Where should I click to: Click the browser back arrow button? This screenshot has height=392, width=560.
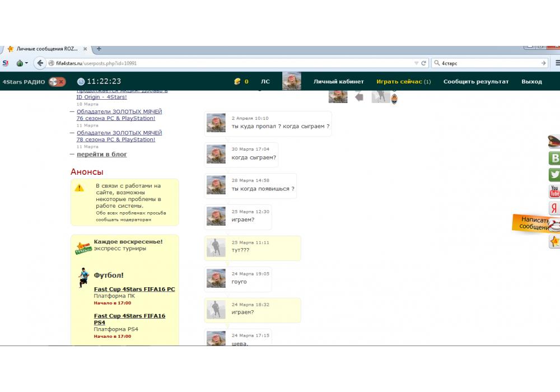40,63
